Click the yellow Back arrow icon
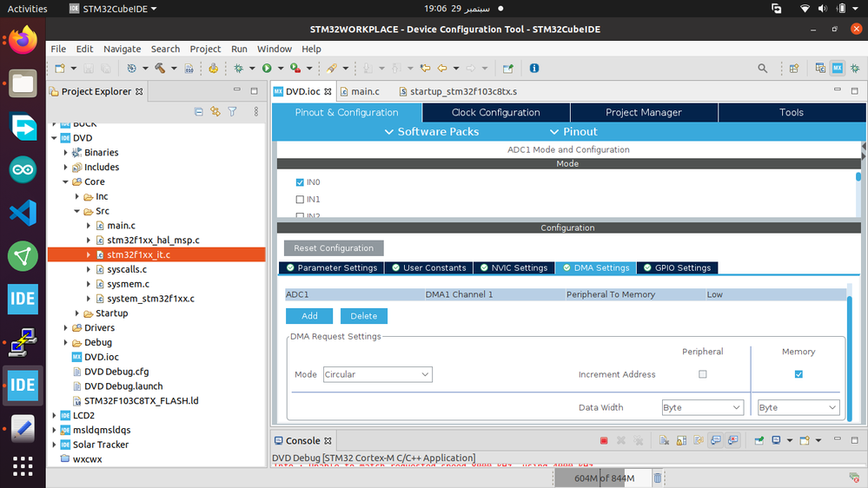This screenshot has width=868, height=488. pos(442,68)
